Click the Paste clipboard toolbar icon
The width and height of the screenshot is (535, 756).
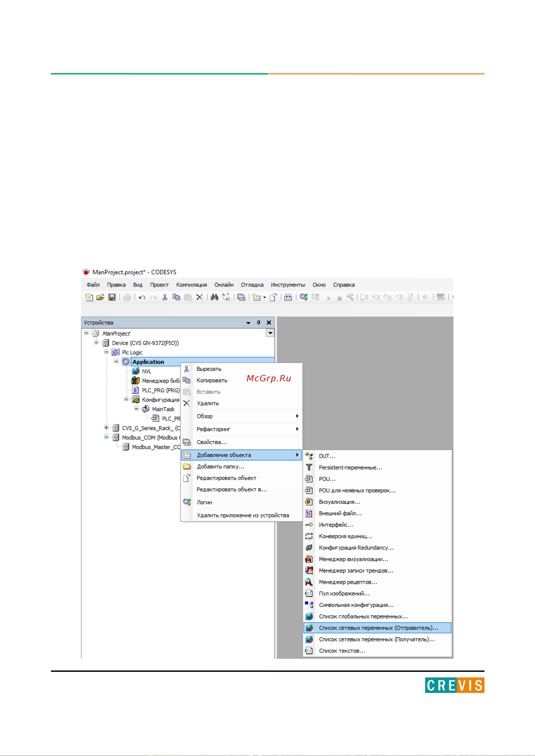(x=188, y=297)
